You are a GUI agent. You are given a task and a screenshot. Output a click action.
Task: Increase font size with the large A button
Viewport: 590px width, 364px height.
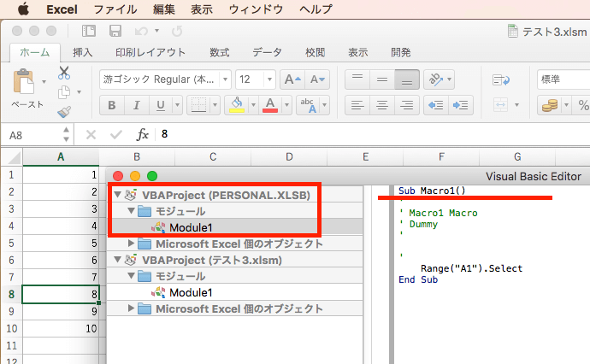(x=292, y=79)
